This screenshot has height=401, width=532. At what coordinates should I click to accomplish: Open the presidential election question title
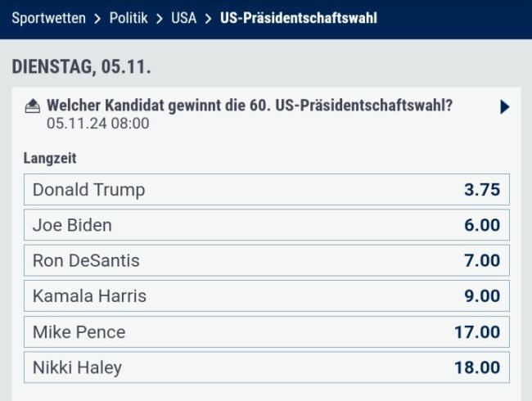tap(250, 106)
